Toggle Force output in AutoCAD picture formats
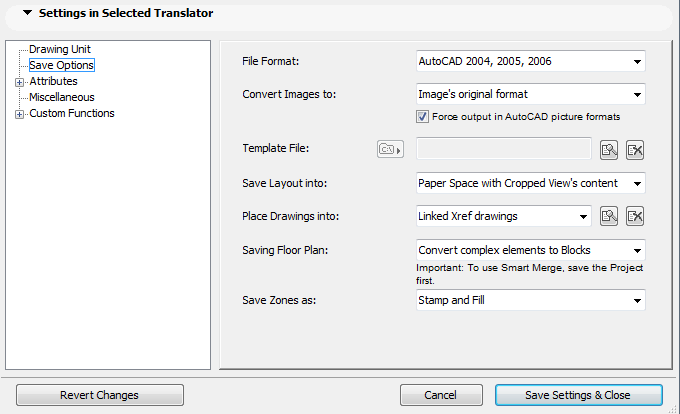The image size is (680, 414). 423,117
